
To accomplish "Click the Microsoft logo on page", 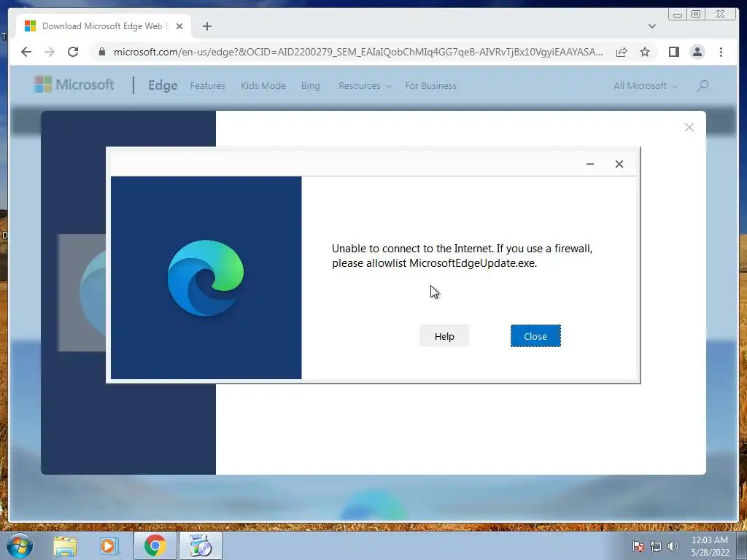I will point(74,85).
